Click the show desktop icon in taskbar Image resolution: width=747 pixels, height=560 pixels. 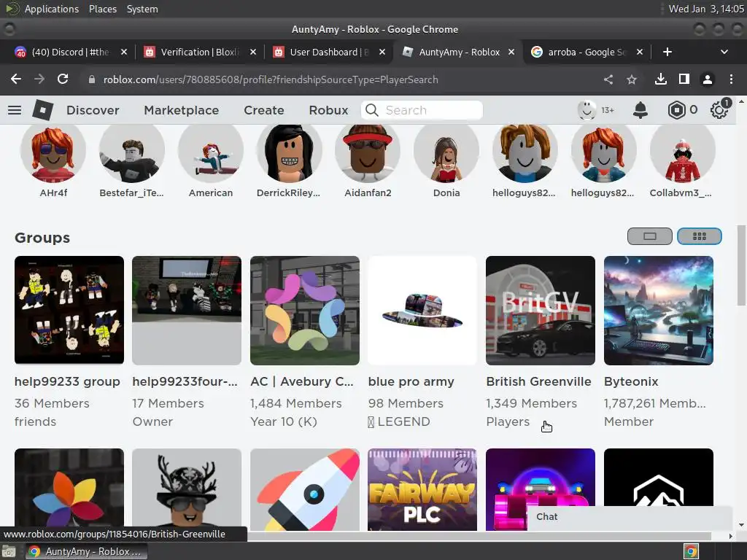(9, 551)
